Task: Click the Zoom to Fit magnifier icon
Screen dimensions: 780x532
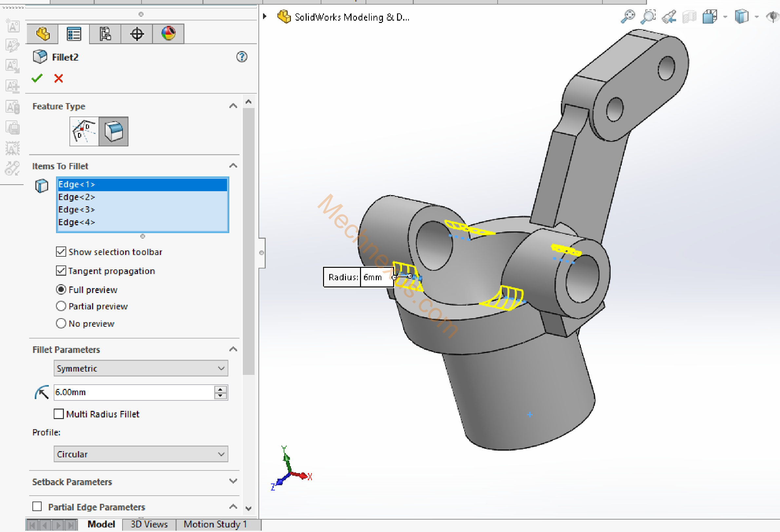Action: (628, 16)
